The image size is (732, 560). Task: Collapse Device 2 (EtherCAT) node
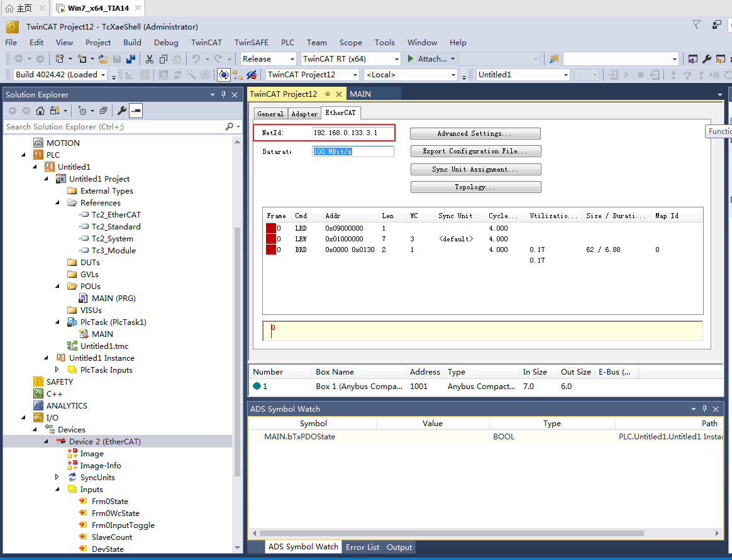46,441
